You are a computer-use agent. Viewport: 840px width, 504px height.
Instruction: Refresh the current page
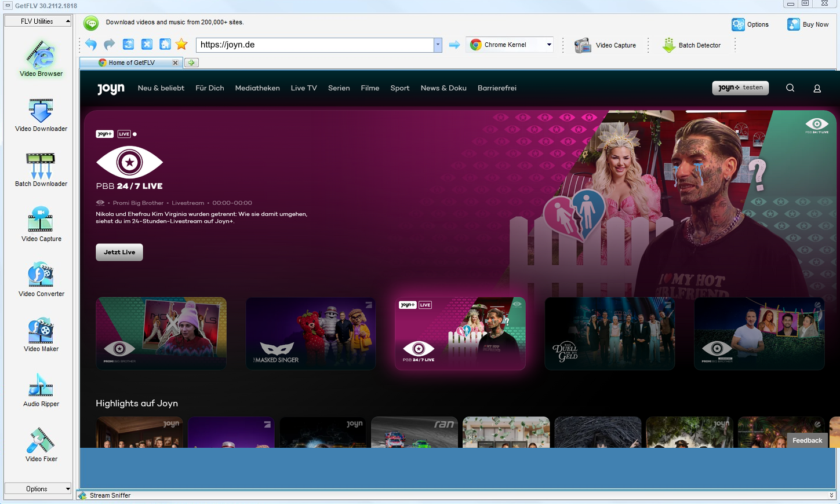[x=128, y=45]
